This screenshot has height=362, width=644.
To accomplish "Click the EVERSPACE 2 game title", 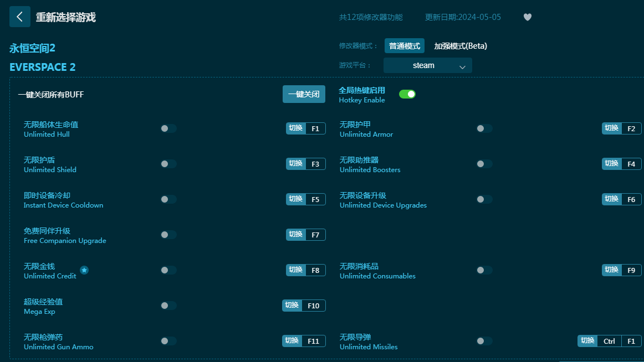I will coord(42,67).
